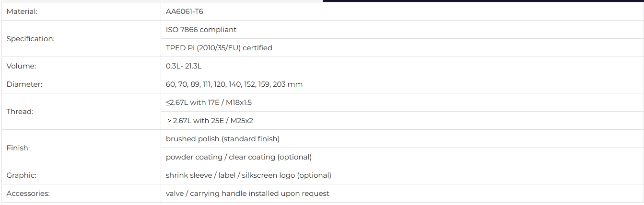Viewport: 644px width, 205px height.
Task: Click the powder coating / clear coating text
Action: pos(238,157)
